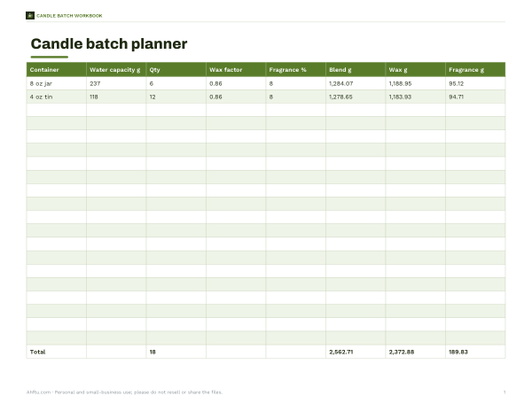
Task: Click the blend value '1,278.65'
Action: click(341, 97)
